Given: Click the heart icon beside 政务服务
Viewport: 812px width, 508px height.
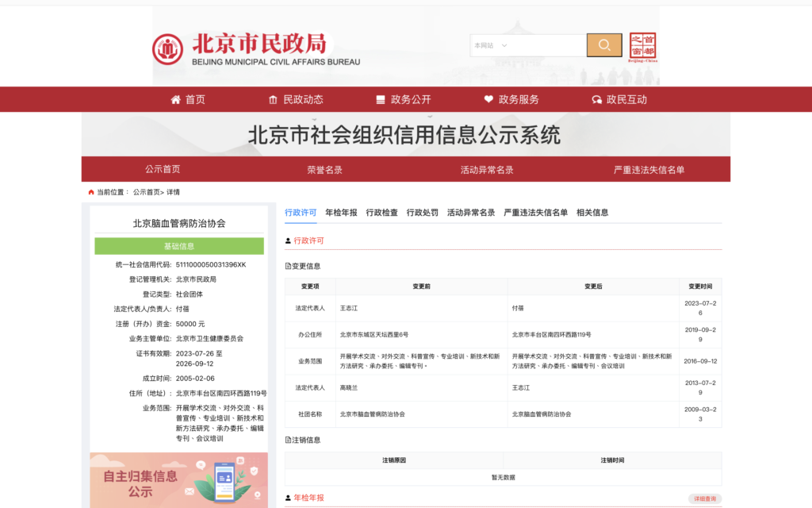Looking at the screenshot, I should coord(488,99).
